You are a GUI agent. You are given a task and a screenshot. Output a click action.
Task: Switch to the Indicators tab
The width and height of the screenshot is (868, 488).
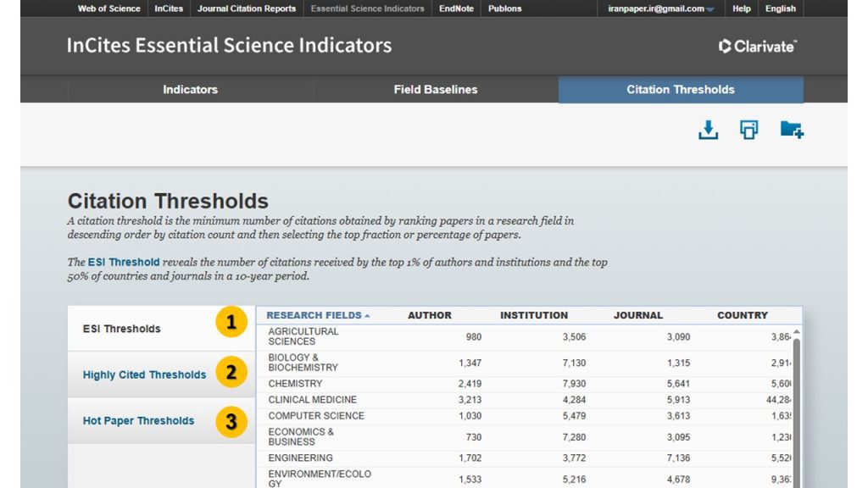[x=190, y=89]
